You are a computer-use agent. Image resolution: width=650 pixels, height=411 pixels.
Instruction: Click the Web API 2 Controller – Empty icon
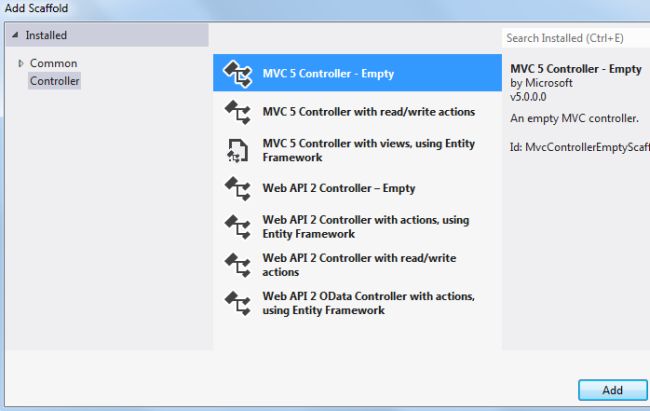(236, 188)
